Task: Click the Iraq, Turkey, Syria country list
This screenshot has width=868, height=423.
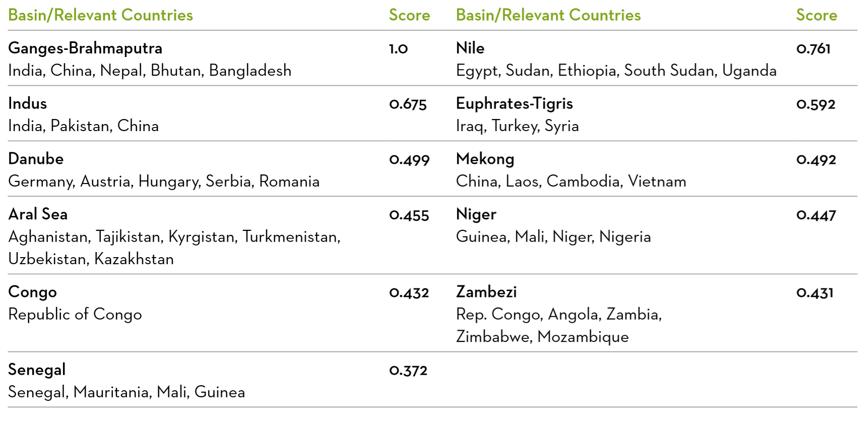Action: click(517, 126)
